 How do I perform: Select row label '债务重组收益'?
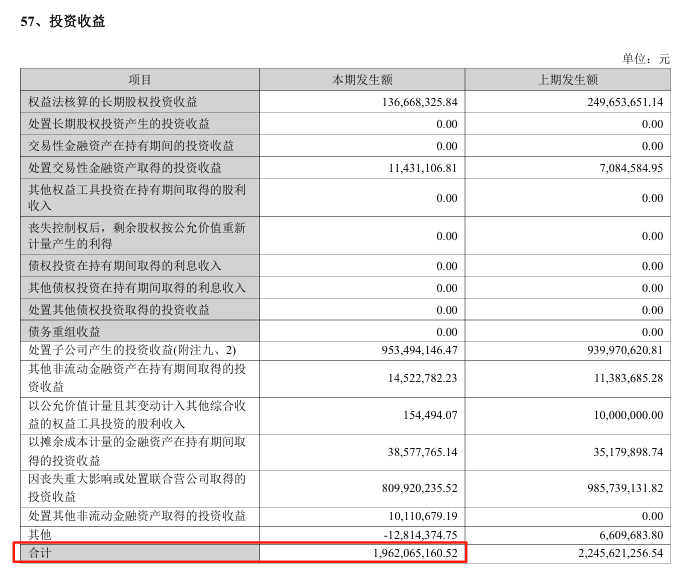point(64,332)
